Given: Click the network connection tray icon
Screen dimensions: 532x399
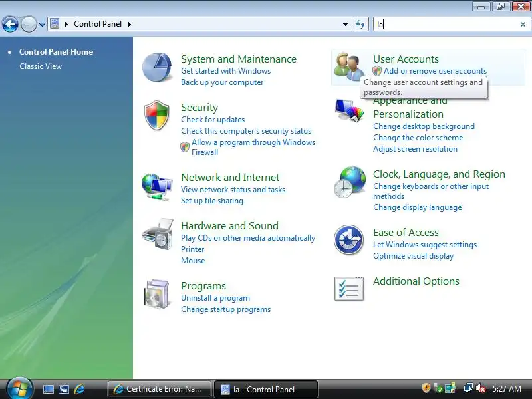Looking at the screenshot, I should 468,388.
